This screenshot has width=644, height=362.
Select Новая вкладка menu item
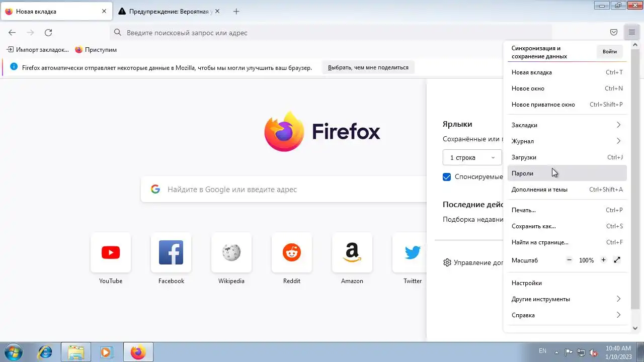(567, 72)
